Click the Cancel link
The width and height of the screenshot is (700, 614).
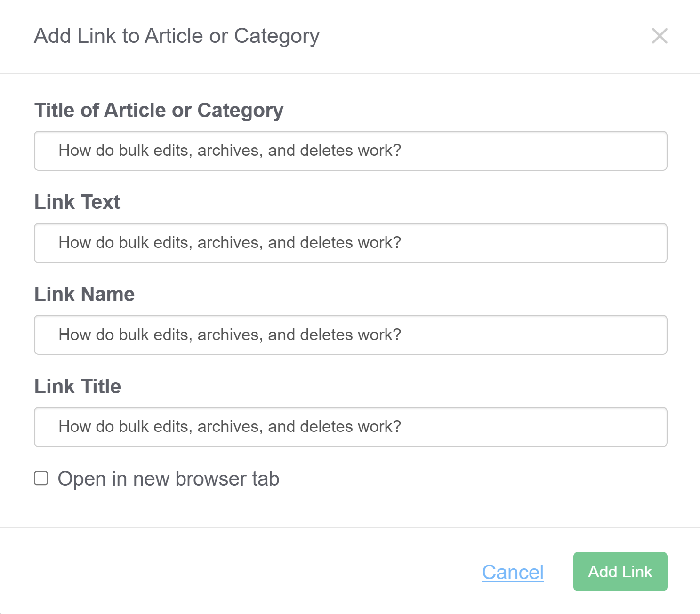coord(513,572)
